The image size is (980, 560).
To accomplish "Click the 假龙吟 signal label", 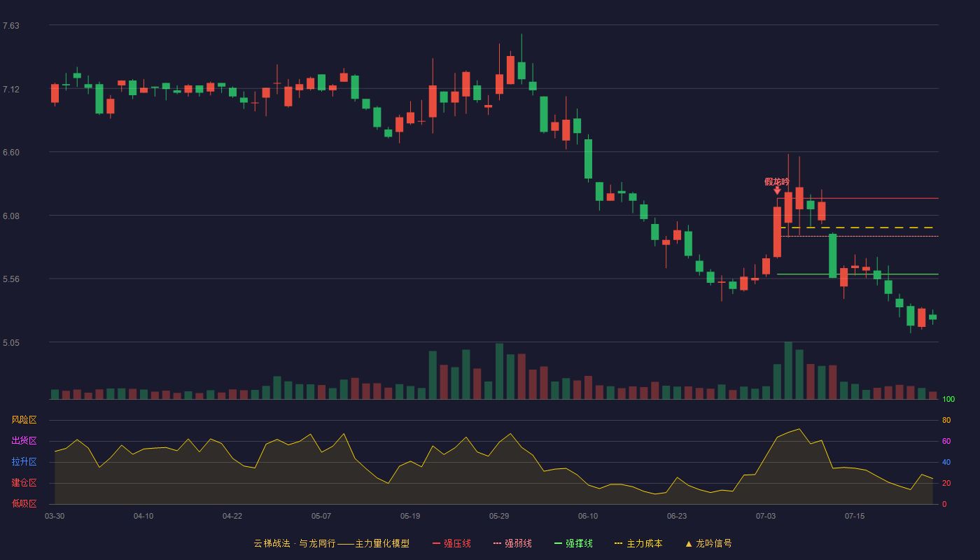I will pyautogui.click(x=777, y=182).
